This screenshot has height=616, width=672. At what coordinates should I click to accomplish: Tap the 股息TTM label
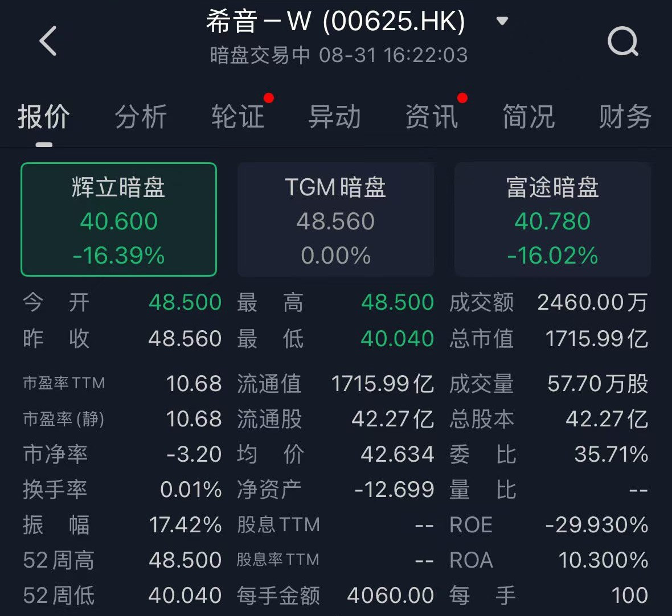(x=278, y=525)
